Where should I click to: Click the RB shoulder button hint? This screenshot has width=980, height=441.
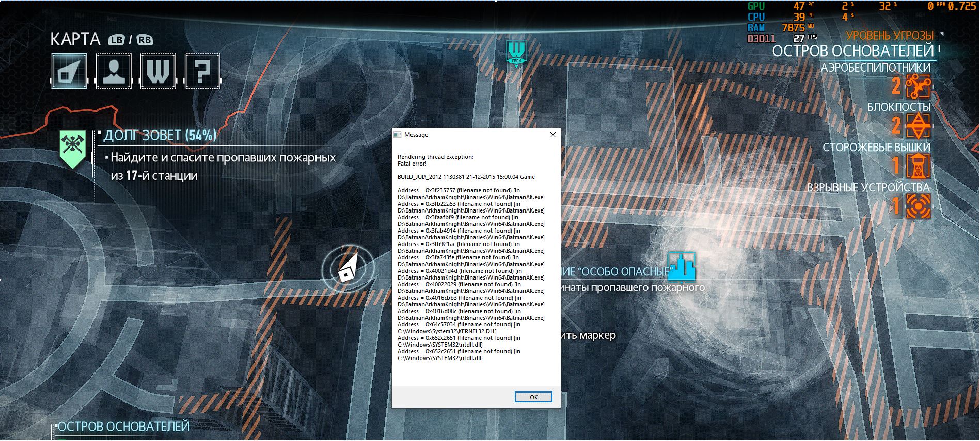[145, 40]
